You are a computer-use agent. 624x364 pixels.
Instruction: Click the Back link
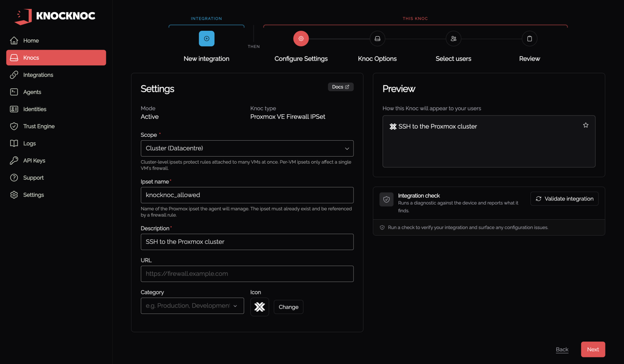point(562,350)
